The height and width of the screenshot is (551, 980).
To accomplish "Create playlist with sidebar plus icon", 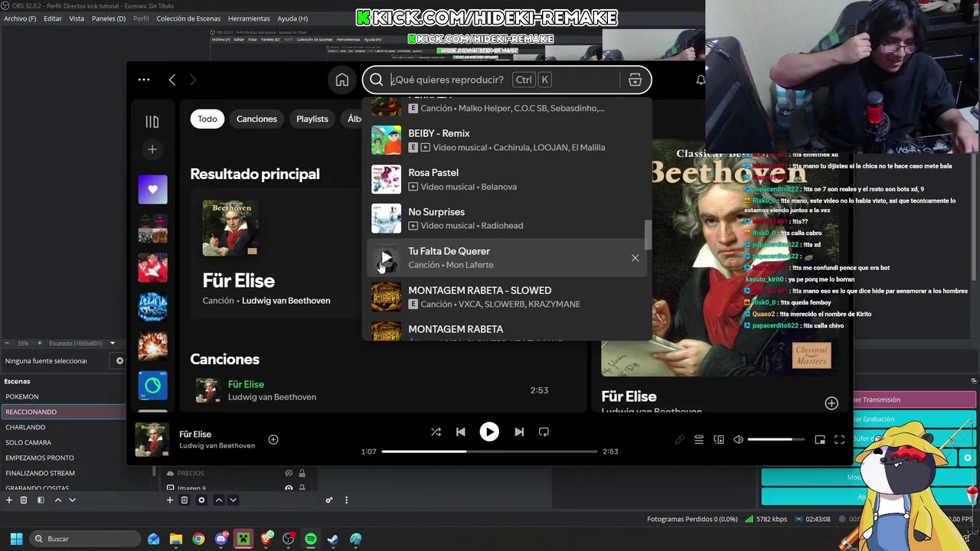I will [152, 149].
